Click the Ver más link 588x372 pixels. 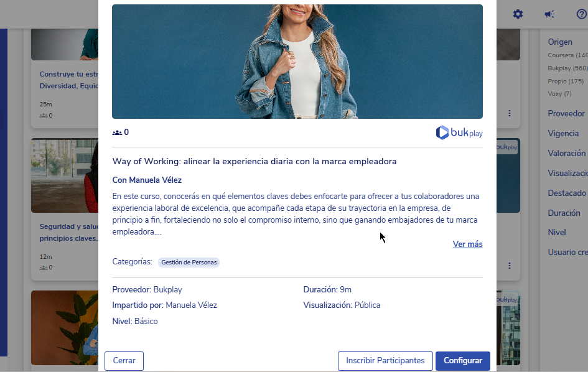pos(468,244)
